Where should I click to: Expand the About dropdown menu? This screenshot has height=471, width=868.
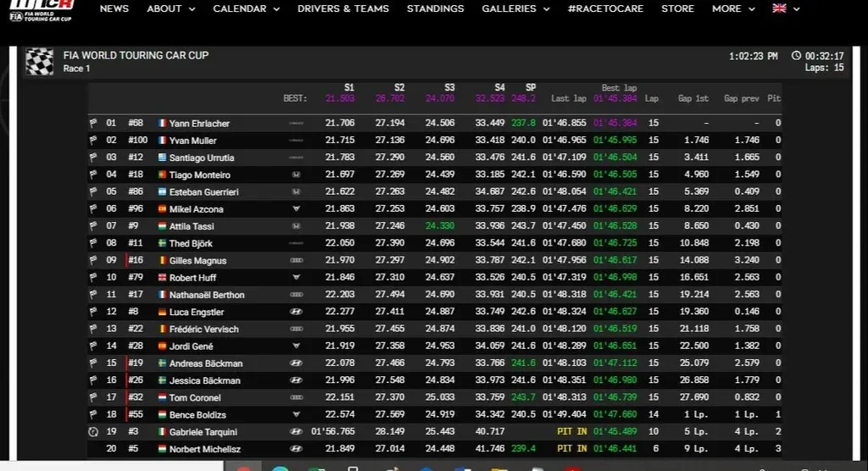[170, 8]
